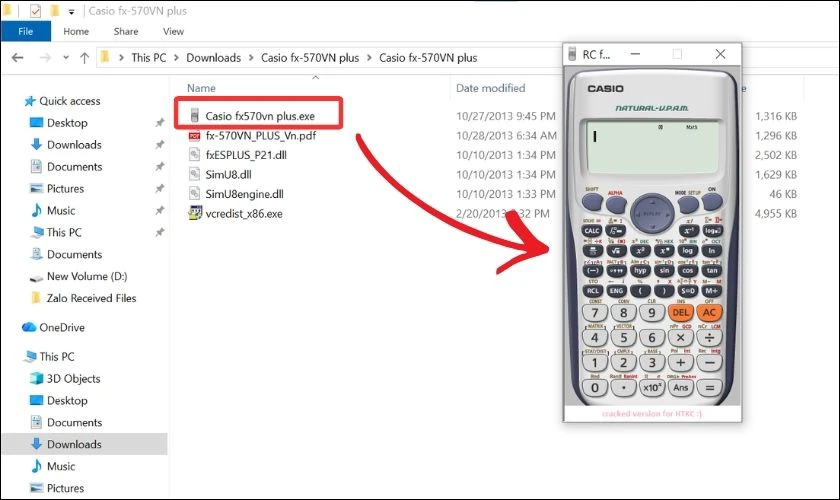The width and height of the screenshot is (840, 500).
Task: Sort files by Date modified column header
Action: point(490,88)
